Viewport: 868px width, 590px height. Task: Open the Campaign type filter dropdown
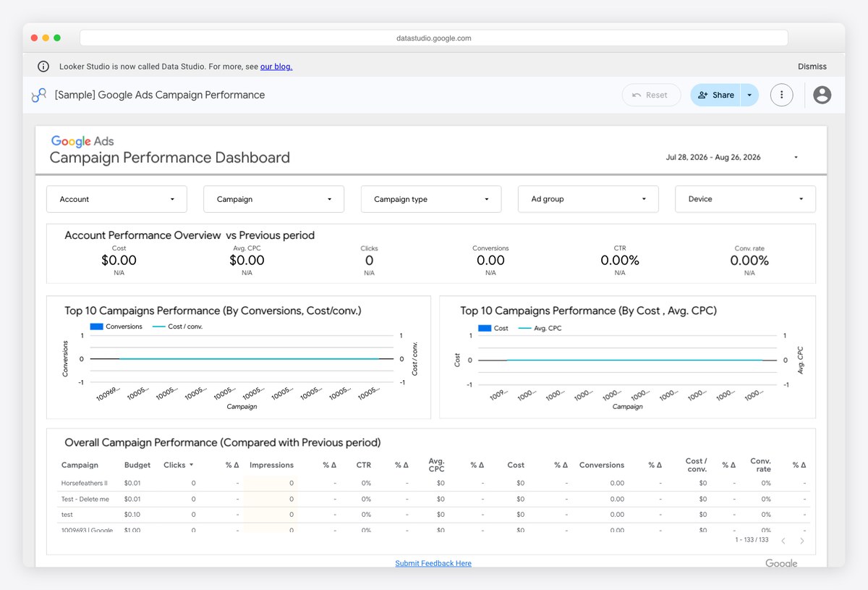click(431, 199)
